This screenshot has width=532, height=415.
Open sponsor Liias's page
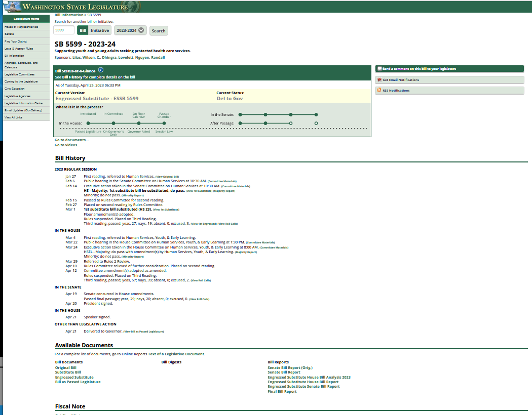(x=77, y=58)
